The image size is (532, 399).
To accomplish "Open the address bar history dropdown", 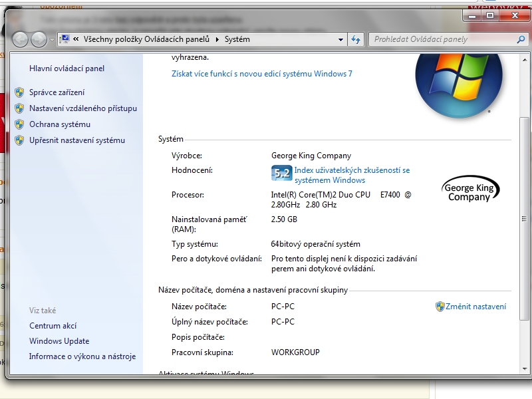I will coord(340,40).
